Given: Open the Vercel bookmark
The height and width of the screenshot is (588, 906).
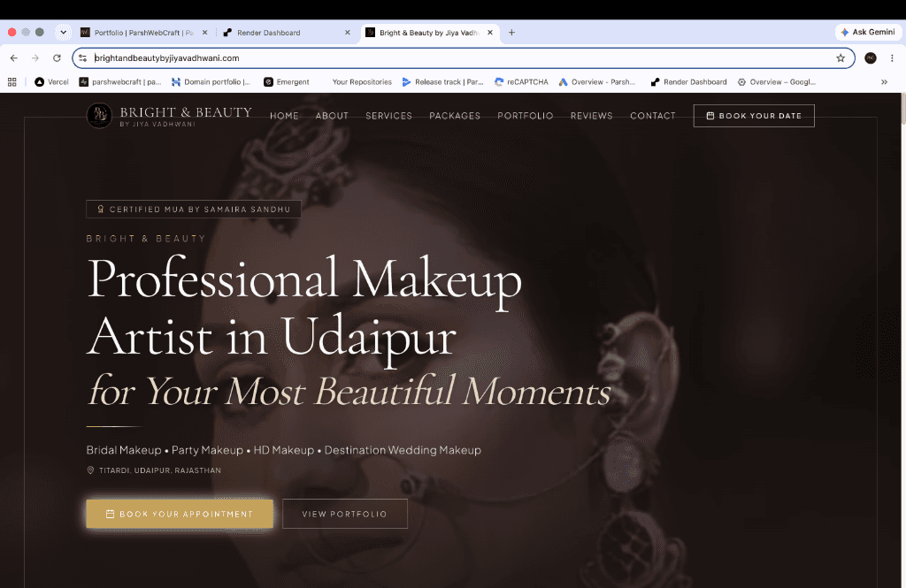Looking at the screenshot, I should (x=51, y=82).
